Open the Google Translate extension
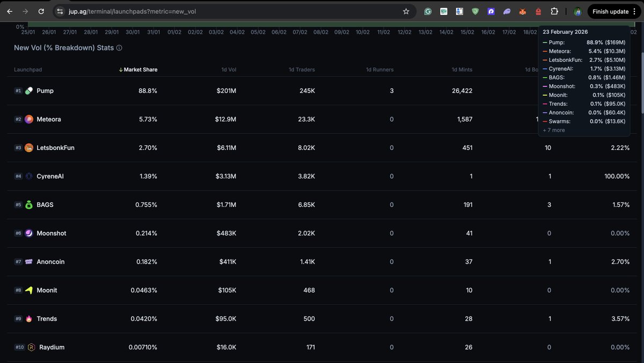This screenshot has width=644, height=363. (x=459, y=11)
